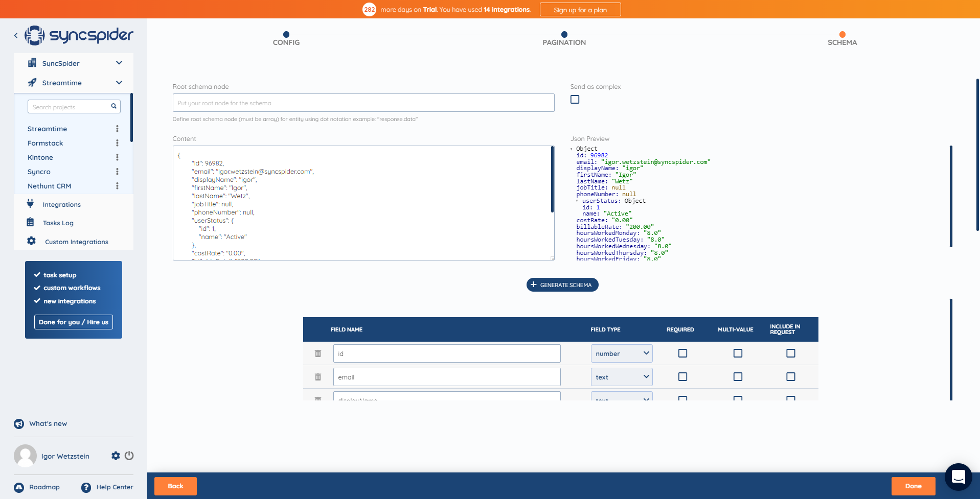The height and width of the screenshot is (499, 980).
Task: Expand the Streamtime dropdown chevron
Action: (119, 82)
